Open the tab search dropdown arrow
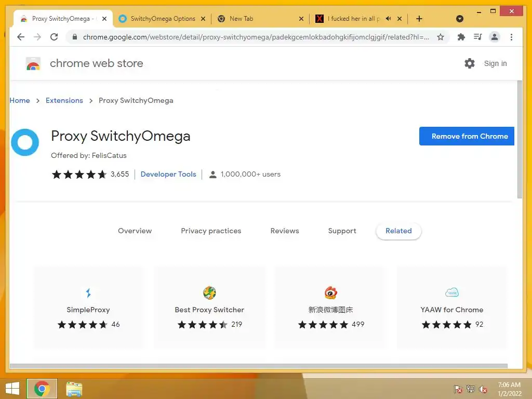The height and width of the screenshot is (399, 532). coord(460,19)
